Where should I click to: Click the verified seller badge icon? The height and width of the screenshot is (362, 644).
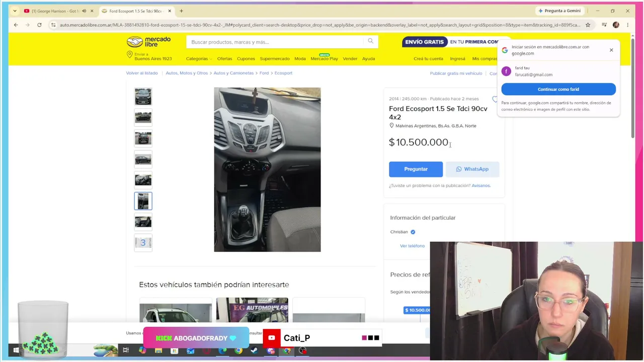413,232
